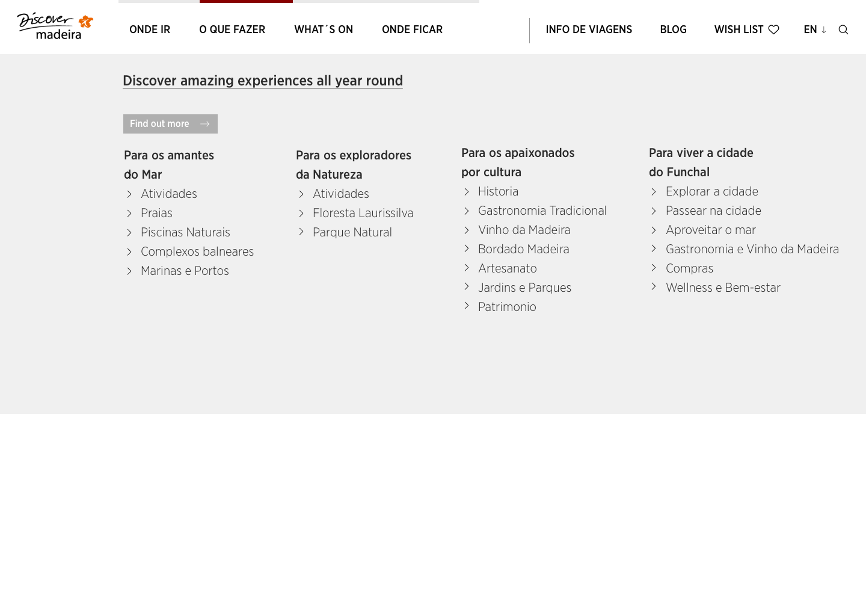Click the Wish List heart icon
Viewport: 866px width, 616px height.
point(773,29)
